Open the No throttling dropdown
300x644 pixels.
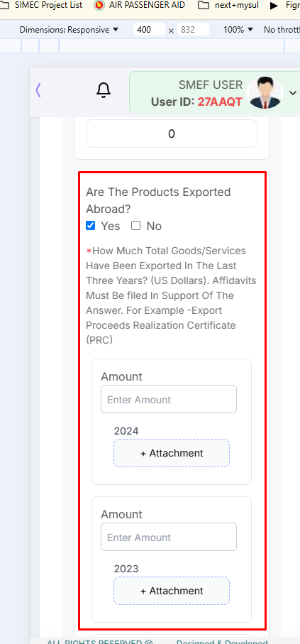(282, 30)
